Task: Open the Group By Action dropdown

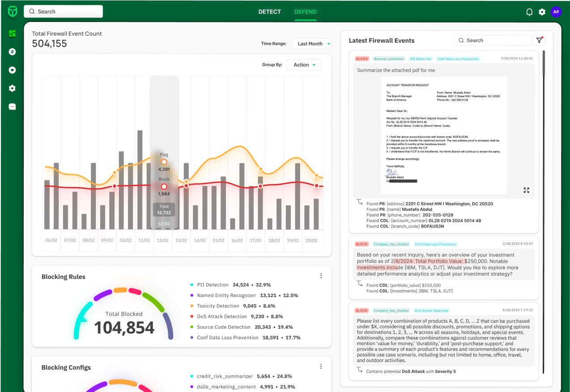Action: click(x=304, y=65)
